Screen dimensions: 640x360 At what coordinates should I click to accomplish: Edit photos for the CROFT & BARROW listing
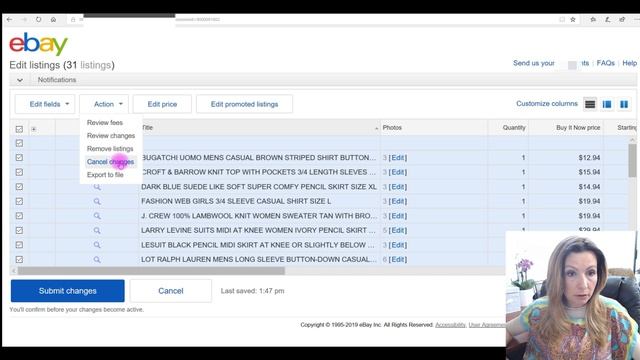[x=398, y=172]
